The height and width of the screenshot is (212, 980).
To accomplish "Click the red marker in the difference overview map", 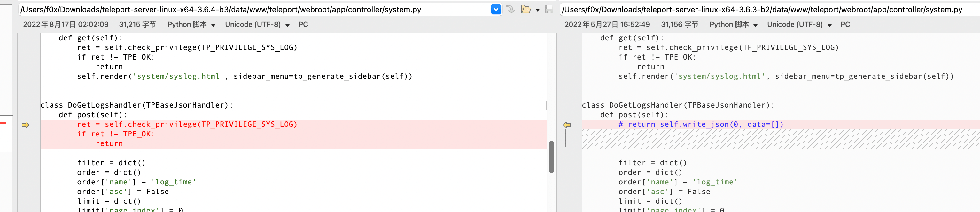I will click(x=6, y=122).
